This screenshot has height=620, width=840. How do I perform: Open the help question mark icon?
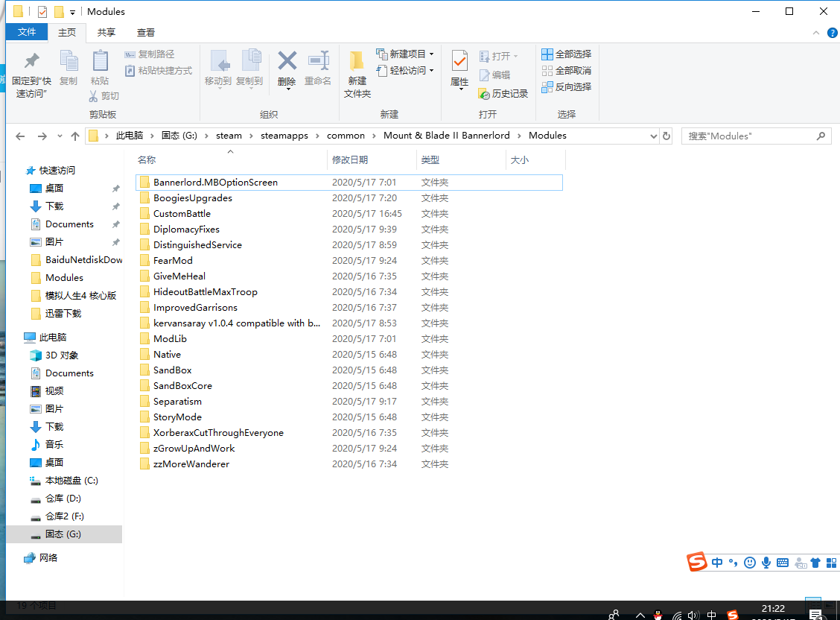[x=832, y=33]
